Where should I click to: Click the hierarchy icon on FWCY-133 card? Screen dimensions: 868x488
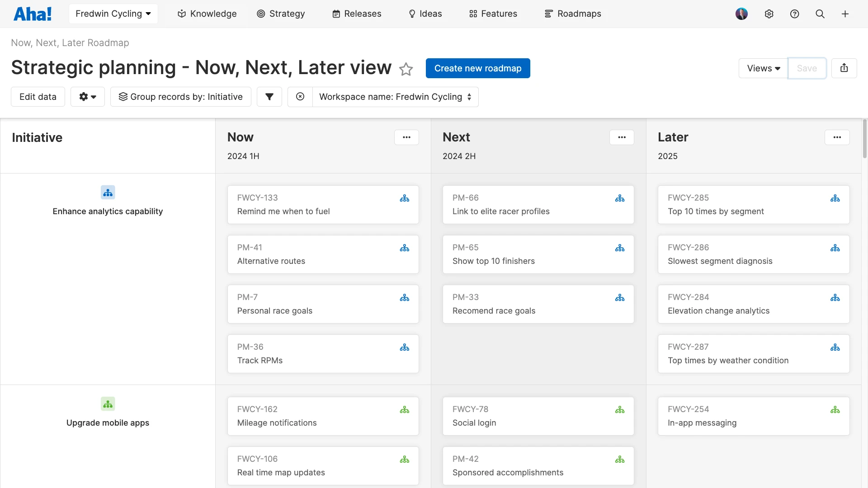click(405, 198)
